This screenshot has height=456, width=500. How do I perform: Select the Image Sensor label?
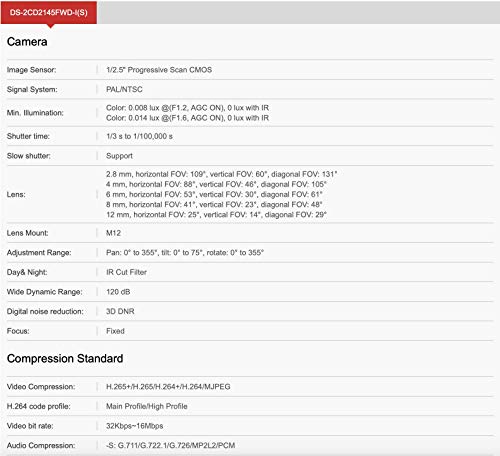click(x=31, y=70)
